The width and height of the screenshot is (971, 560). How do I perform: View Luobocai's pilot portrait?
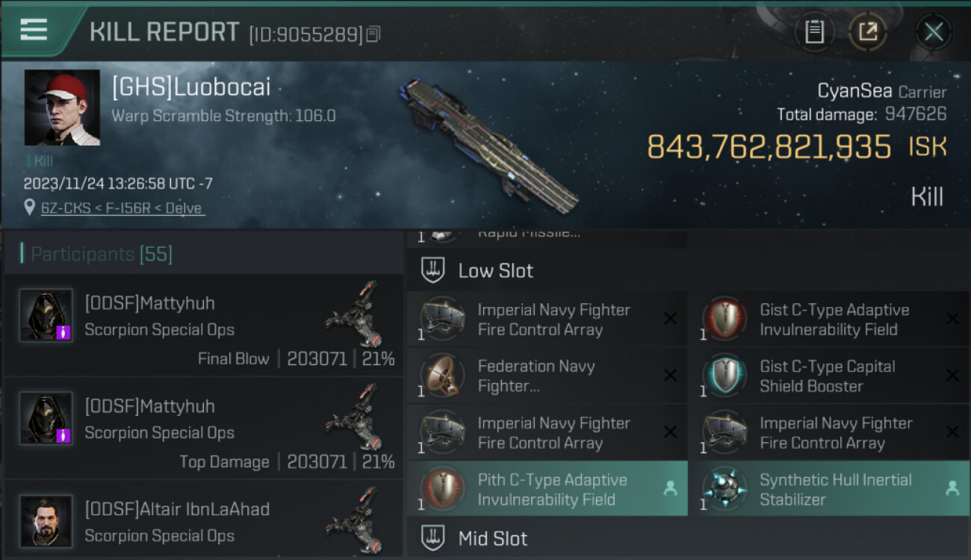(62, 108)
